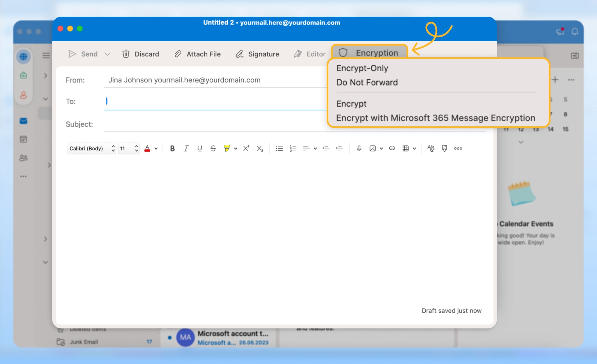This screenshot has height=364, width=597.
Task: Enable strikethrough formatting
Action: tap(213, 148)
